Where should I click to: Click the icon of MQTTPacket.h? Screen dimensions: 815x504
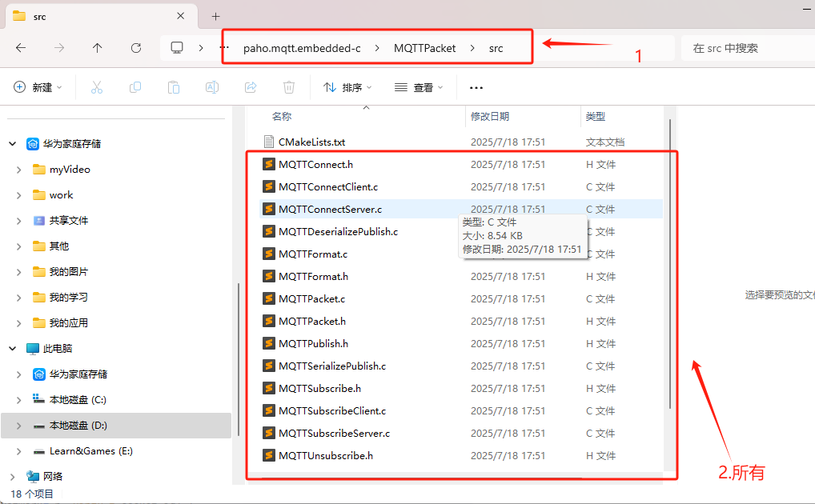269,321
